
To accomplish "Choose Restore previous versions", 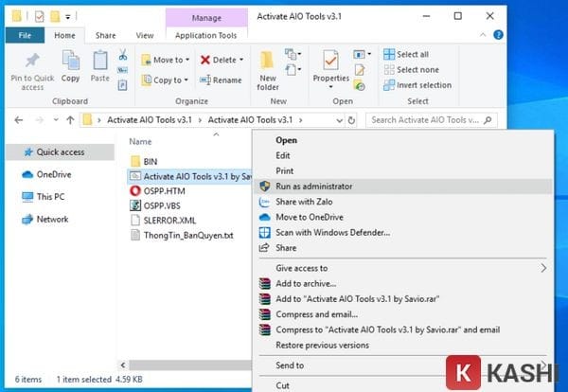I will tap(403, 346).
